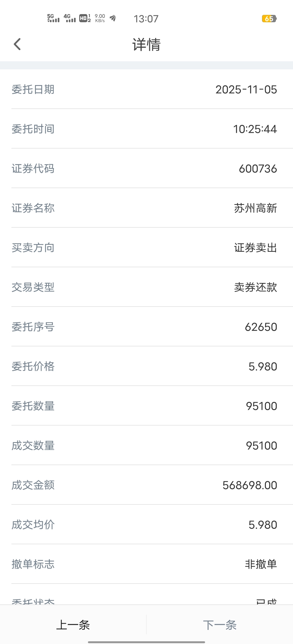This screenshot has width=293, height=644.
Task: Tap the battery indicator icon
Action: (x=269, y=19)
